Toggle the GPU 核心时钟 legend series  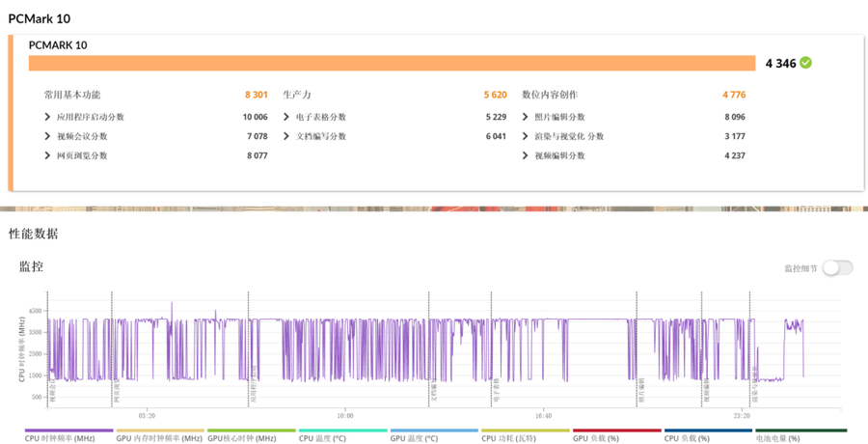point(251,438)
